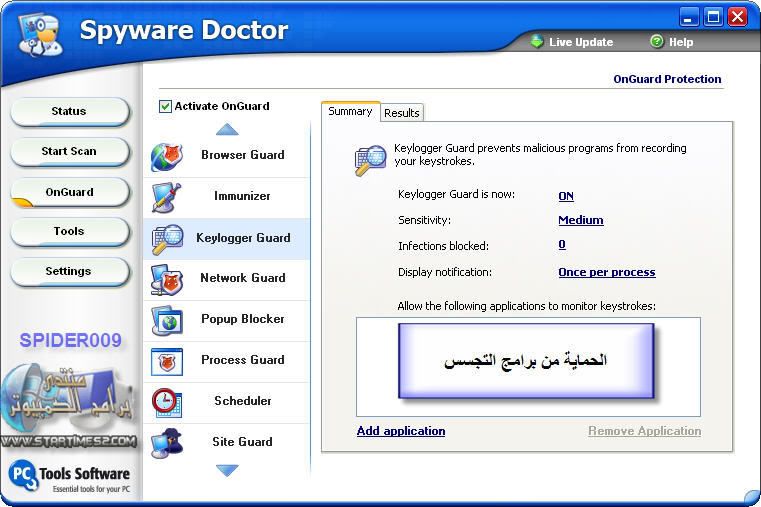Image resolution: width=761 pixels, height=507 pixels.
Task: Click the Keylogger Guard keyboard magnifier icon
Action: pyautogui.click(x=167, y=239)
